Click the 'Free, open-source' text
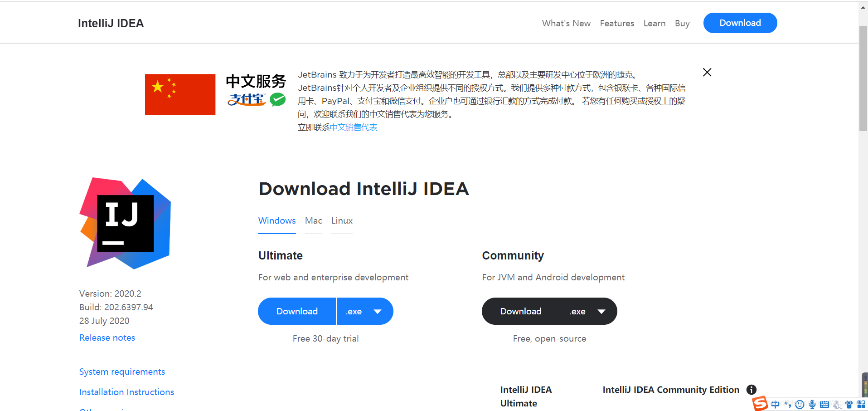This screenshot has width=868, height=411. click(549, 338)
